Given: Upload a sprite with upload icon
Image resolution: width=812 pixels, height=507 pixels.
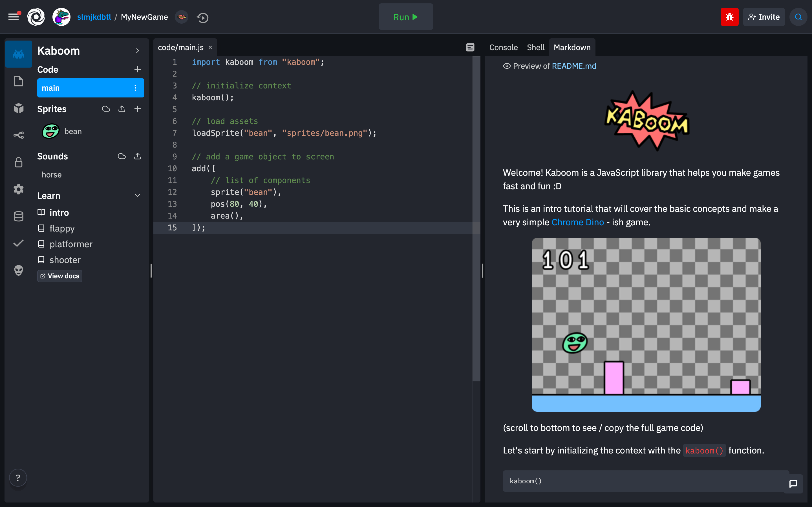Looking at the screenshot, I should [122, 109].
